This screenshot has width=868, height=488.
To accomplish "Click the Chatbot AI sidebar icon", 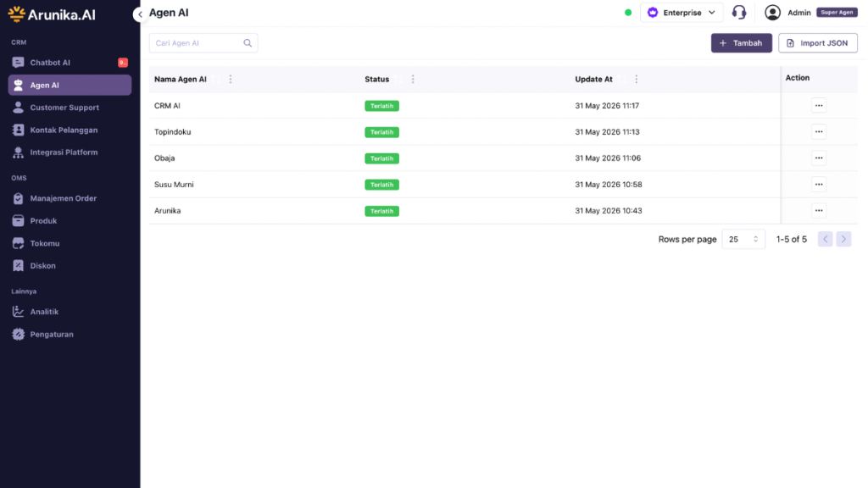I will click(x=19, y=63).
